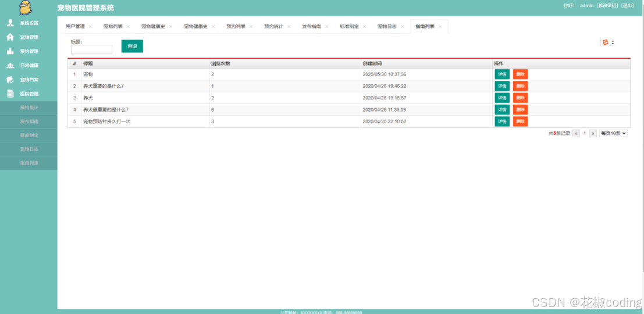Screen dimensions: 644x314
Task: Click the user icon beside 系统设置
Action: (10, 23)
